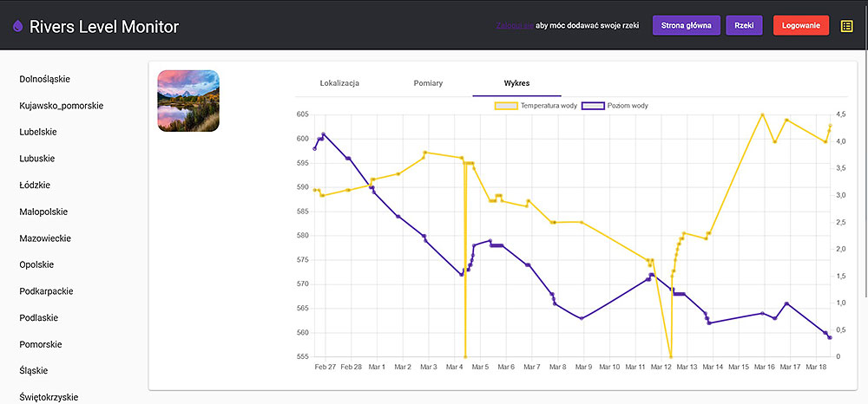This screenshot has height=404, width=868.
Task: Click the water drop logo icon
Action: (17, 26)
